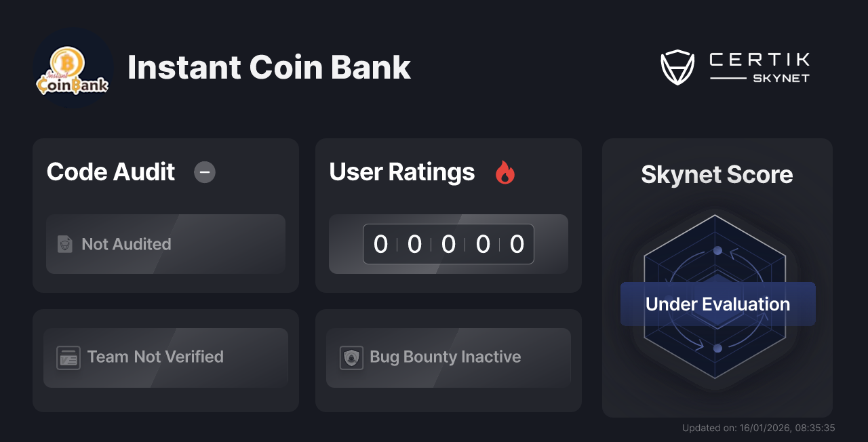Click the flame icon beside User Ratings
Image resolution: width=868 pixels, height=442 pixels.
pyautogui.click(x=505, y=172)
